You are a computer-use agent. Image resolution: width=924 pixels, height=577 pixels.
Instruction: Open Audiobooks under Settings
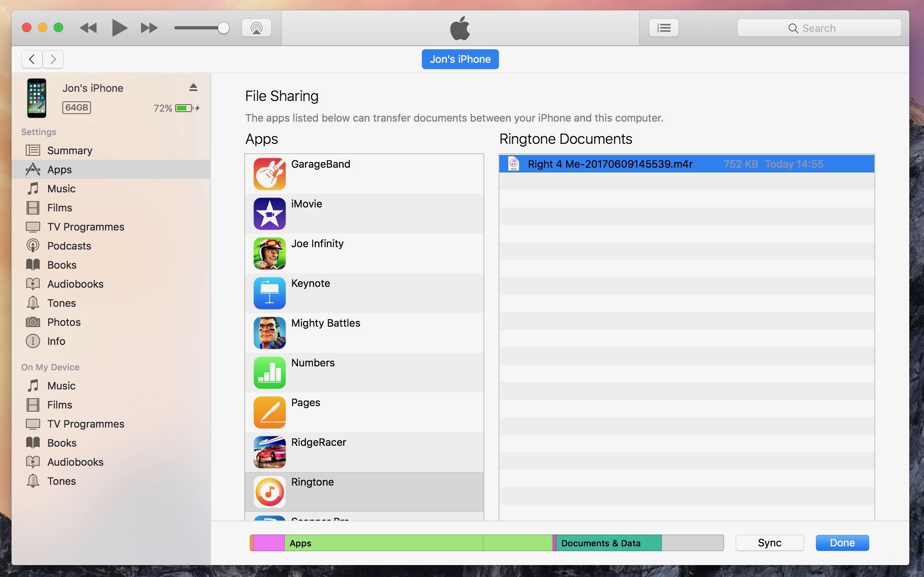(111, 284)
